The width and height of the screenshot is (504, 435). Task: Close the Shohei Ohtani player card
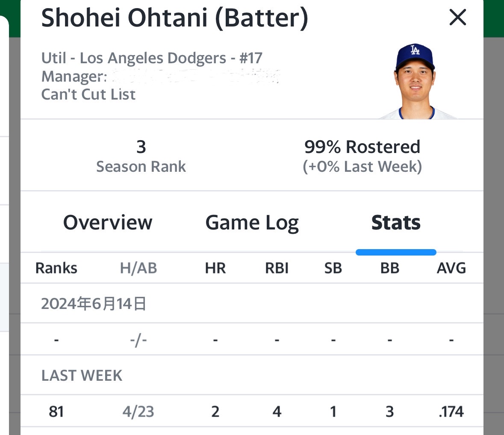tap(457, 18)
